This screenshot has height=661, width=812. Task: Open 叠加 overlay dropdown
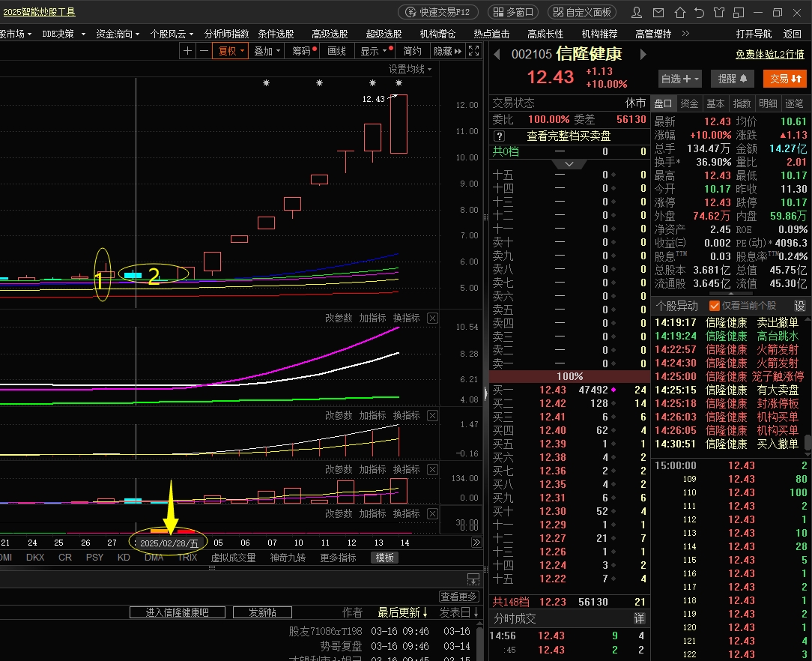(x=267, y=51)
